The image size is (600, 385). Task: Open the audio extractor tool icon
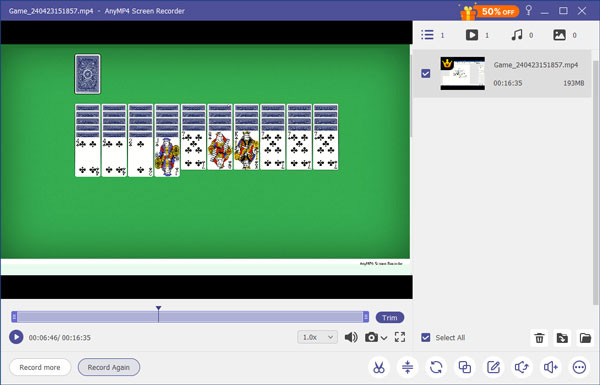pyautogui.click(x=522, y=367)
